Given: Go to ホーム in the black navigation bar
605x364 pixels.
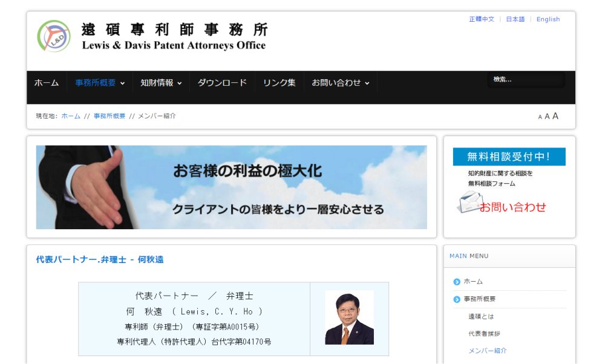Looking at the screenshot, I should pos(47,83).
